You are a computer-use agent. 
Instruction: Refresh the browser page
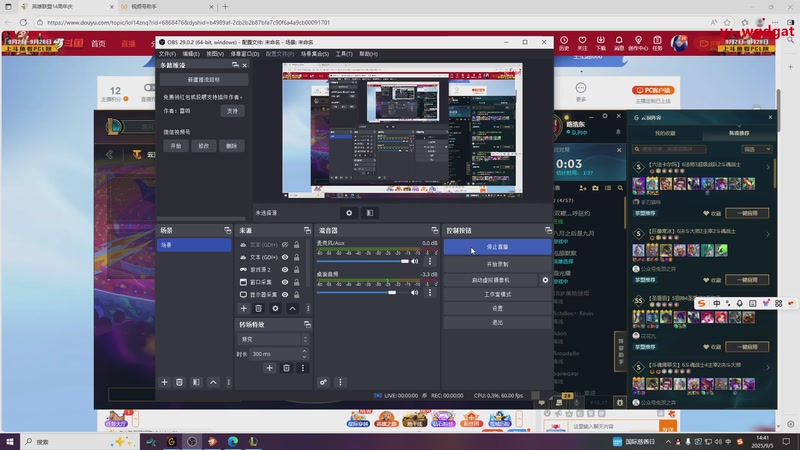click(23, 22)
